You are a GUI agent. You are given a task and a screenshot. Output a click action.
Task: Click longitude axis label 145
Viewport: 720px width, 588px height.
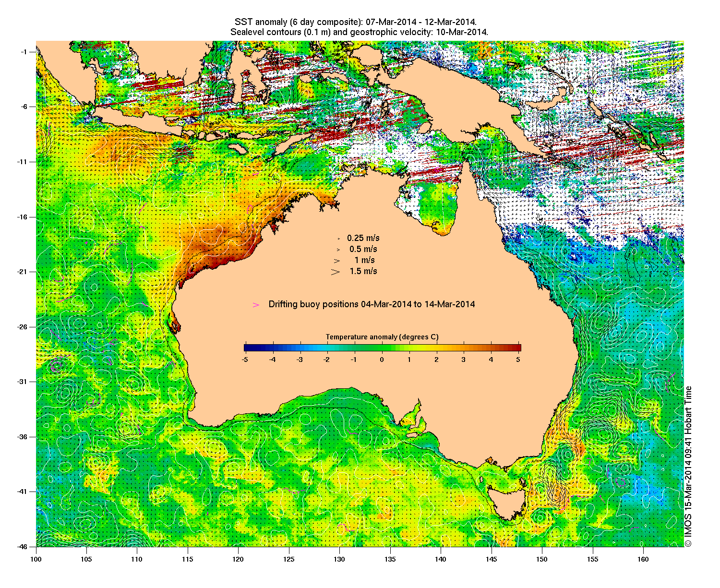point(492,559)
